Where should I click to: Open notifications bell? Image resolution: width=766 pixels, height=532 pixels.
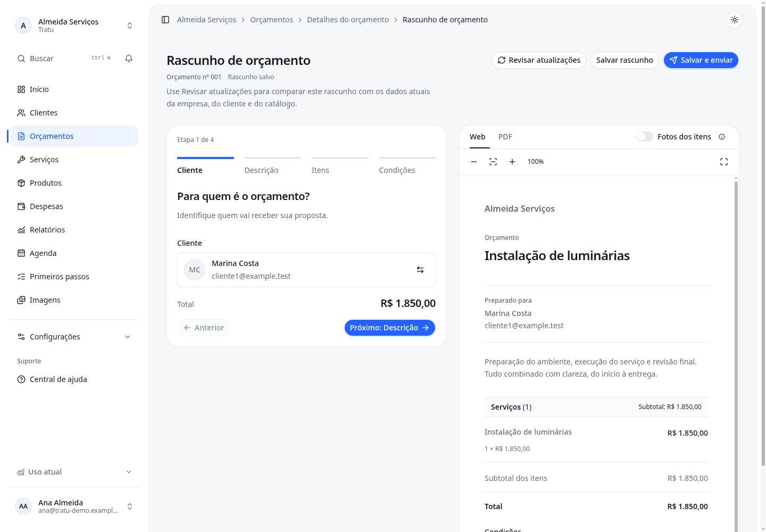click(x=129, y=59)
